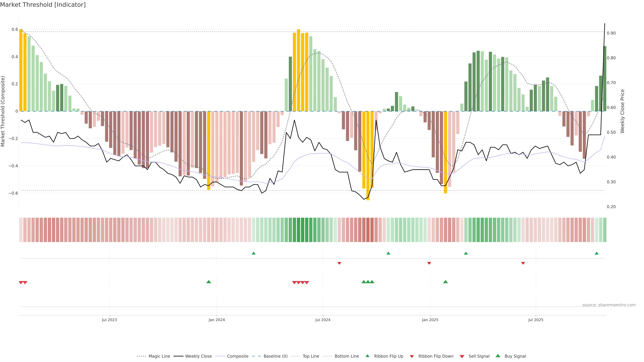Click the red ribbon flip down marker near Jan 2025
The height and width of the screenshot is (362, 644).
tap(429, 263)
